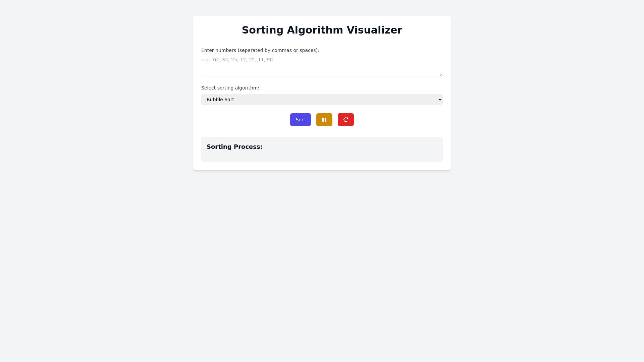Screen dimensions: 644x362
Task: Click the chevron arrow of the algorithm selector
Action: point(440,100)
